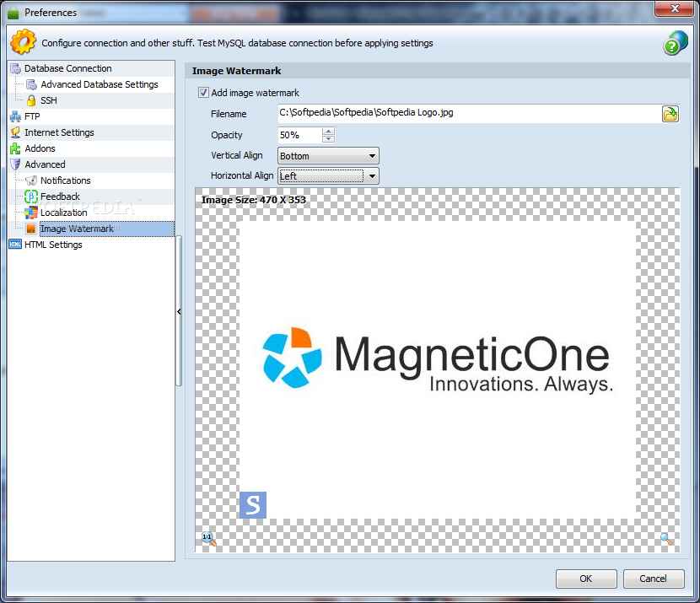Screen dimensions: 700x603
Task: Click the SSH padlock icon
Action: 31,100
